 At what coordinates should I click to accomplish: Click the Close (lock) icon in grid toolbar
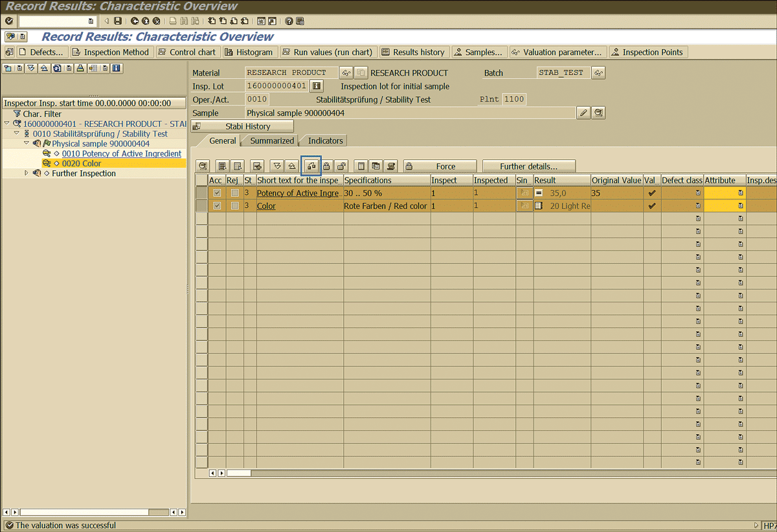[327, 166]
